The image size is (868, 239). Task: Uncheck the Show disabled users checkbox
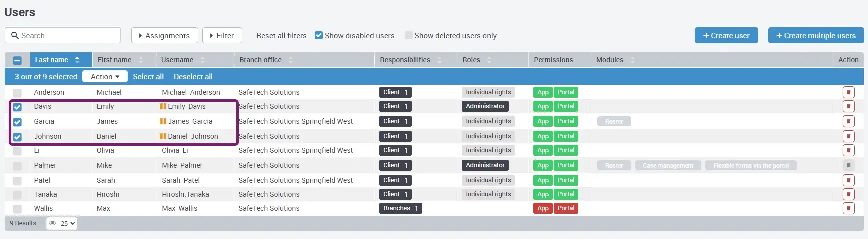319,35
